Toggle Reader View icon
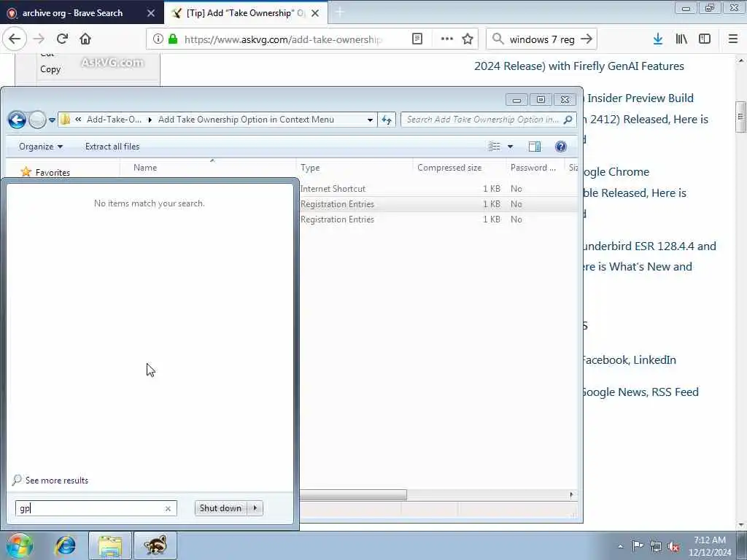 (417, 39)
